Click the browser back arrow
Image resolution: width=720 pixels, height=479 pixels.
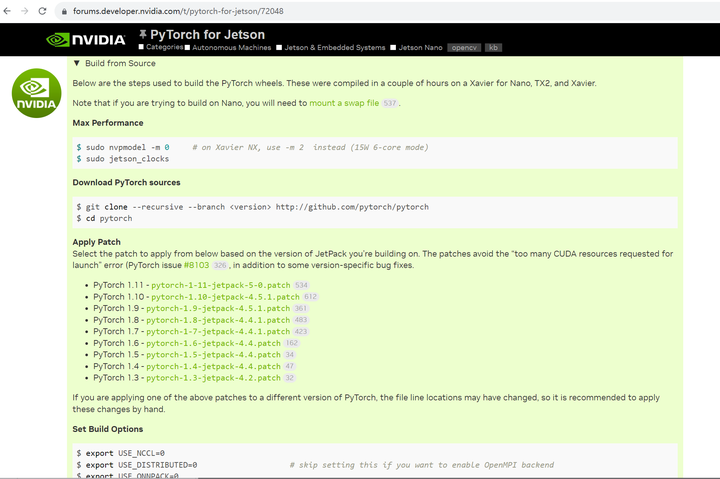point(7,11)
